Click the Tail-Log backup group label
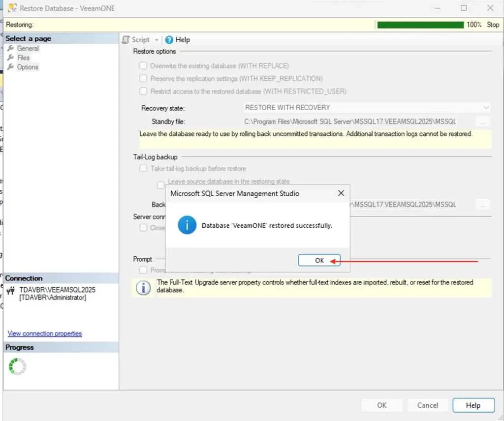The width and height of the screenshot is (504, 421). coord(155,157)
